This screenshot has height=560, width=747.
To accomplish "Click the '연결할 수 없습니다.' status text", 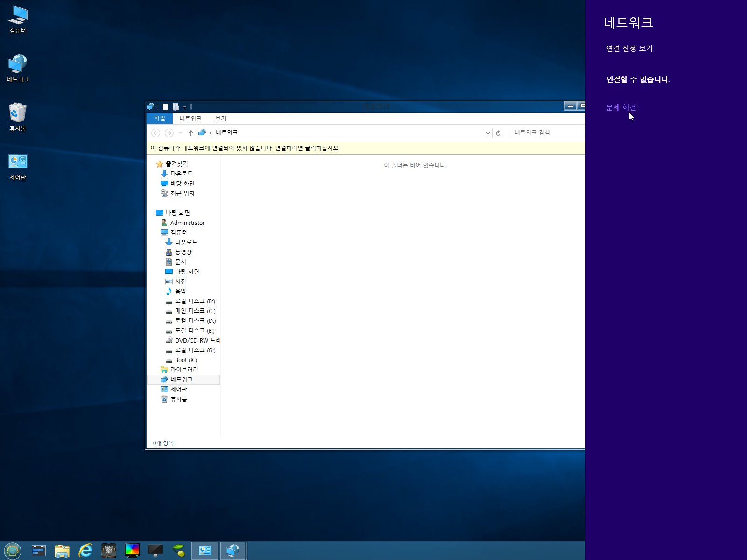I will (x=638, y=79).
